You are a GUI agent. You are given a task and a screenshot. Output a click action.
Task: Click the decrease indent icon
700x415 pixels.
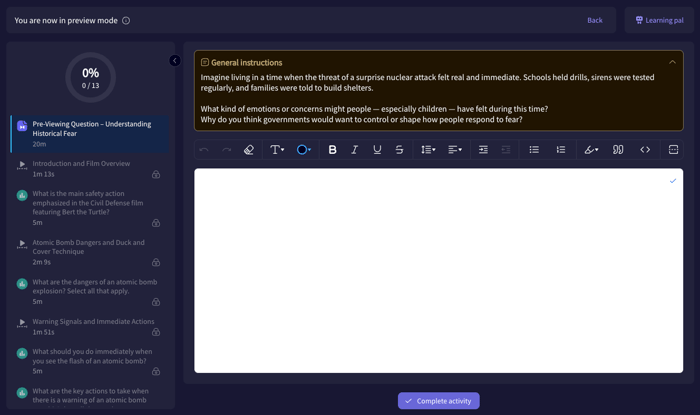coord(506,150)
